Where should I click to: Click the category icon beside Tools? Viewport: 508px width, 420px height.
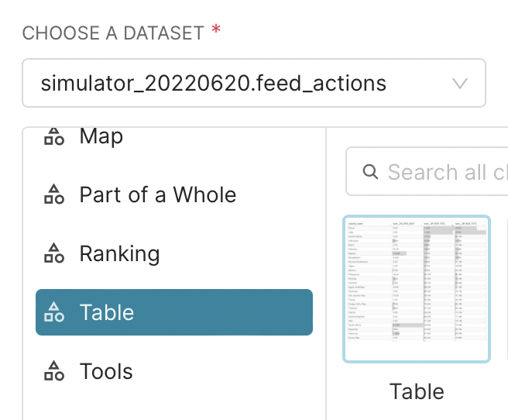click(54, 370)
